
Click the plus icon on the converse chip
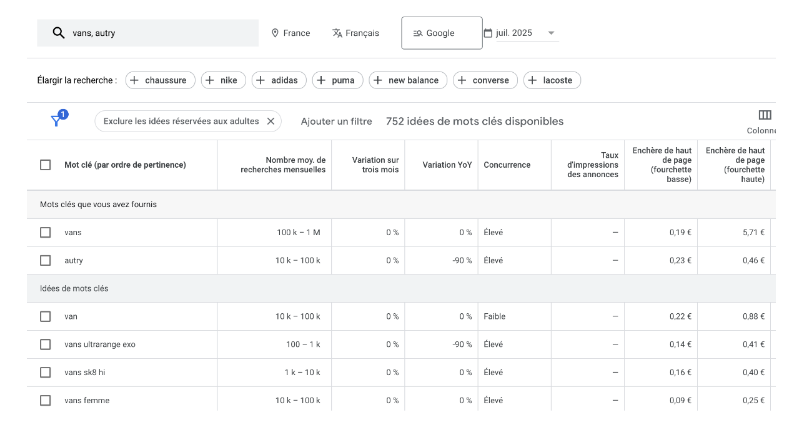pyautogui.click(x=462, y=80)
